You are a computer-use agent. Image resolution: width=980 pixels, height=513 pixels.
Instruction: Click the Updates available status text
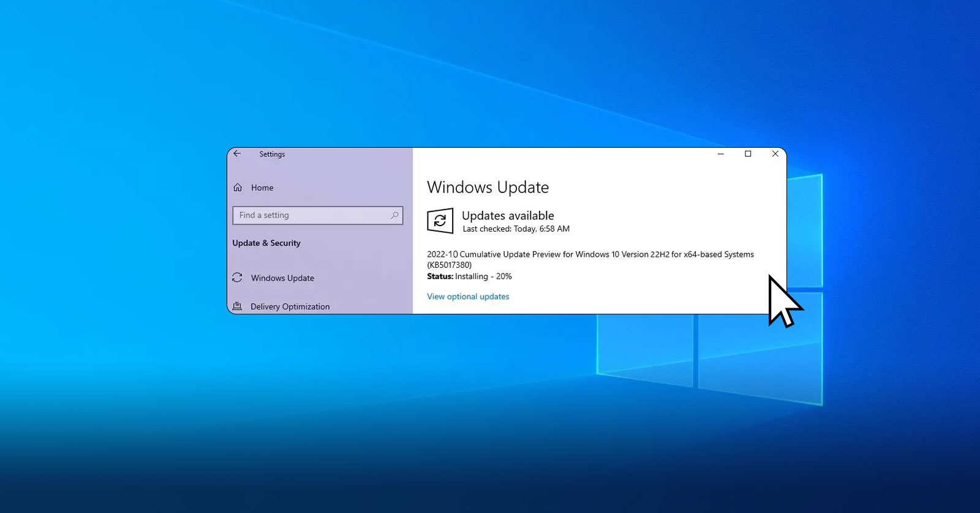pyautogui.click(x=508, y=216)
